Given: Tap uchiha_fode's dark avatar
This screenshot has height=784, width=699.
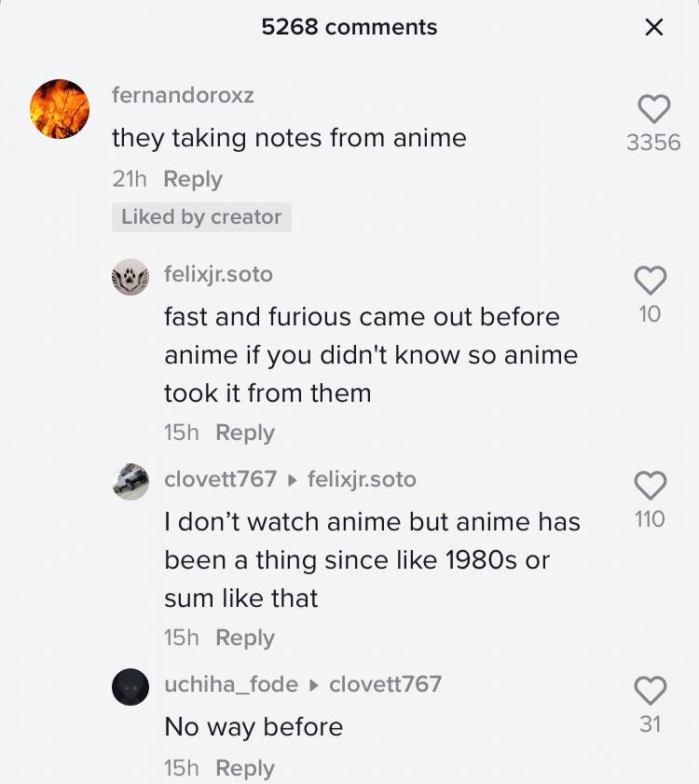Looking at the screenshot, I should [x=130, y=687].
